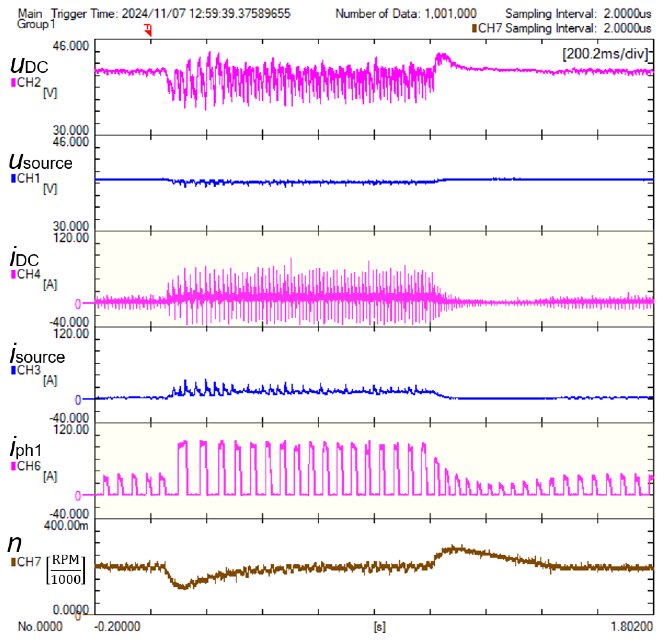Click the isource channel label
665x644 pixels.
click(x=37, y=355)
